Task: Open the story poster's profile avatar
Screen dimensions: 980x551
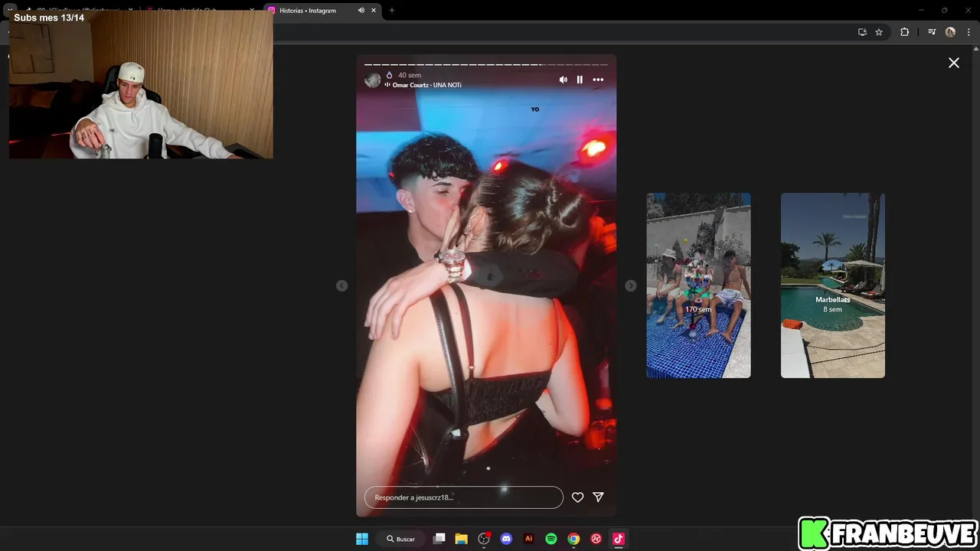Action: click(x=373, y=80)
